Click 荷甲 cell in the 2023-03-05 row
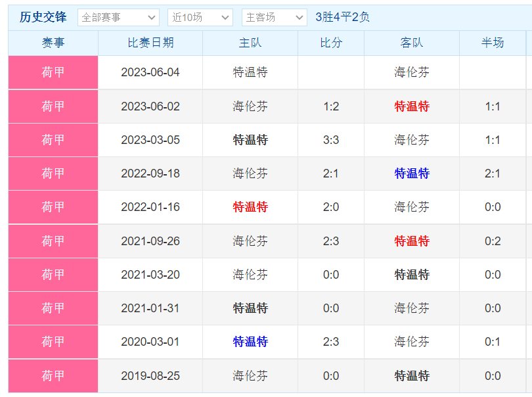The width and height of the screenshot is (532, 397). (53, 140)
